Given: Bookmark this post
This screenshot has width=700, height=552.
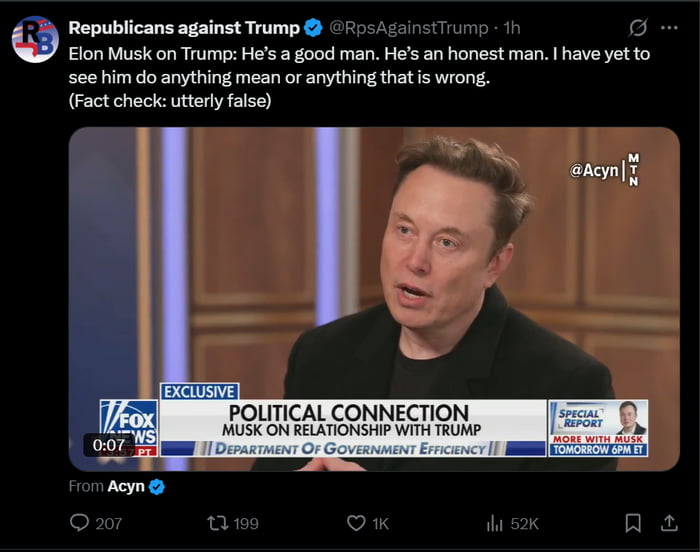Looking at the screenshot, I should click(632, 523).
